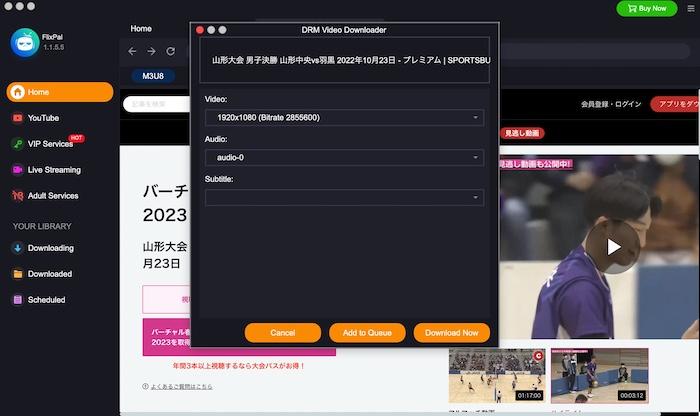Screen dimensions: 700x416
Task: Open the よくあるご質問はこちら link
Action: [x=181, y=387]
